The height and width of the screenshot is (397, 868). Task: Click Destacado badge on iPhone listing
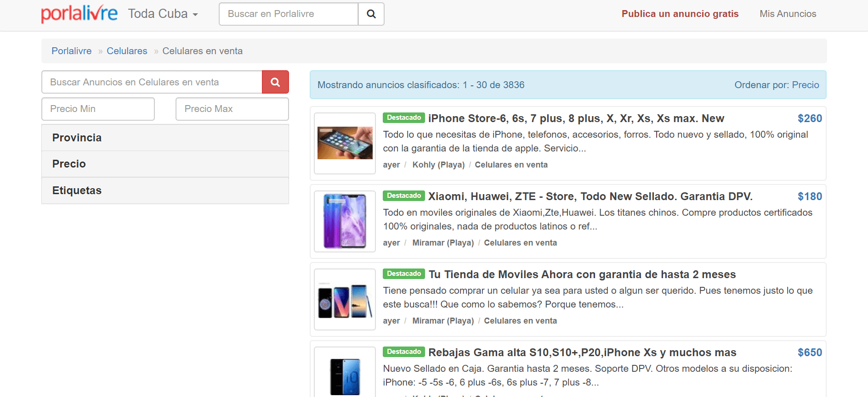pyautogui.click(x=404, y=117)
